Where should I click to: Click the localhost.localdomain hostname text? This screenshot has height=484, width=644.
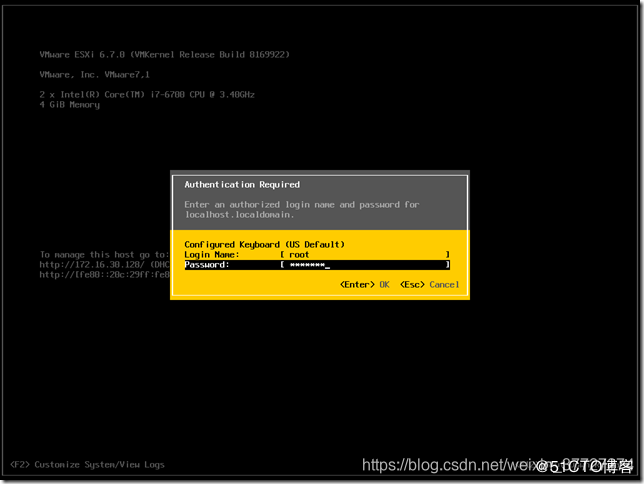coord(239,215)
